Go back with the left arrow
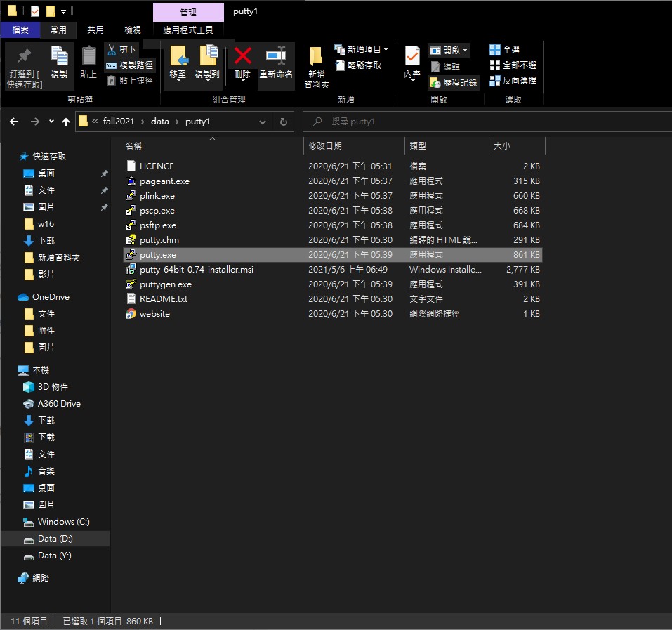Viewport: 672px width, 630px height. (x=14, y=122)
